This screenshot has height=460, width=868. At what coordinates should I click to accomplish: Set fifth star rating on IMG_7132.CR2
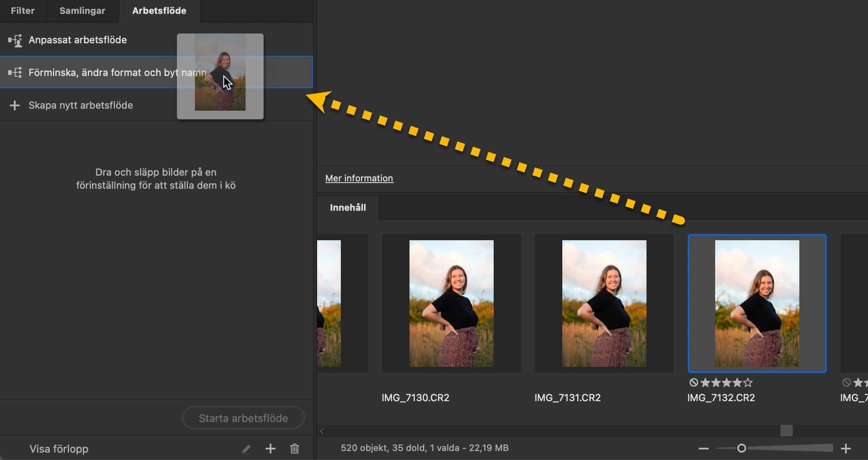coord(748,383)
